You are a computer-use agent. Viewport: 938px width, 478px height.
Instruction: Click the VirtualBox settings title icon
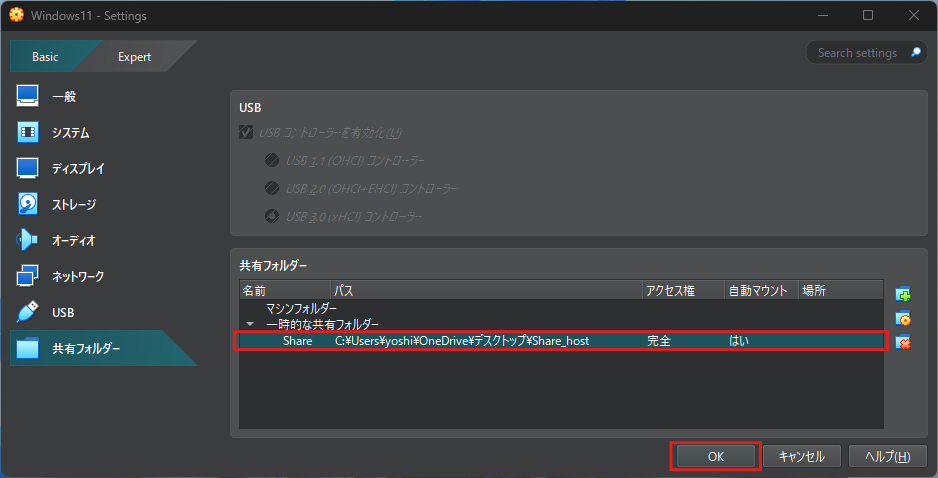(x=17, y=15)
